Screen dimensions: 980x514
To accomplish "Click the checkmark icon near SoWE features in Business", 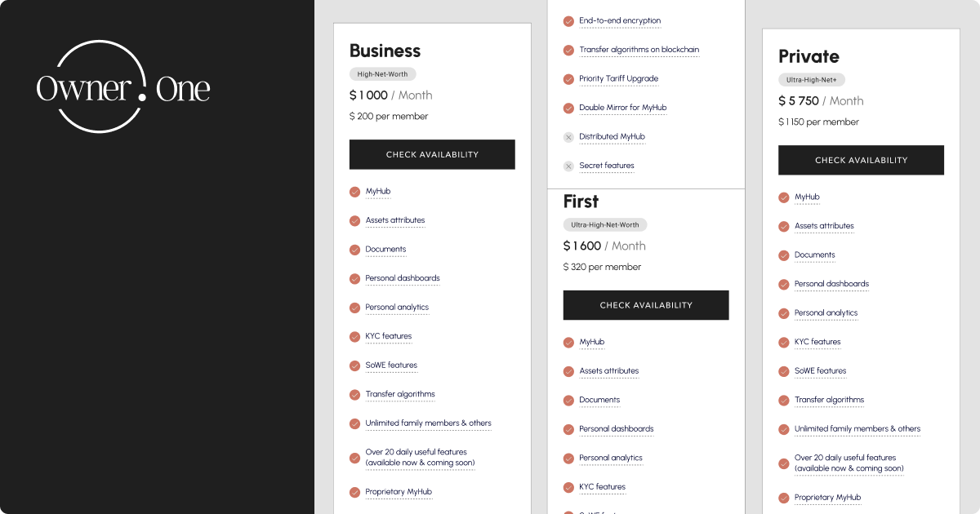I will [x=354, y=366].
